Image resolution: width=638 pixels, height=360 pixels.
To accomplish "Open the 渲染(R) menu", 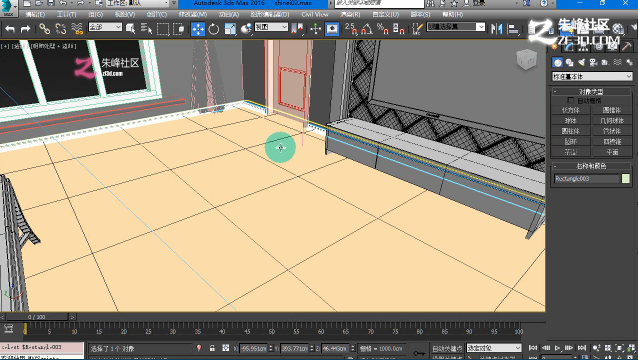I will point(350,14).
